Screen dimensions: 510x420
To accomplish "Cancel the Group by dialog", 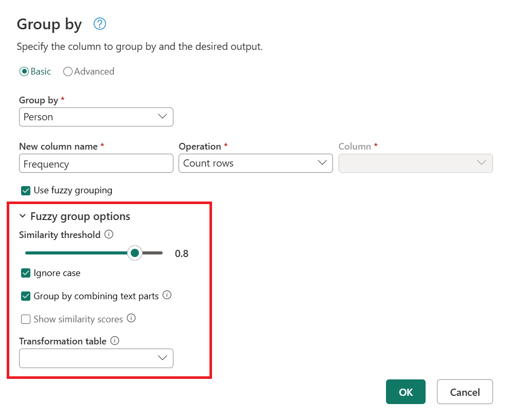I will click(464, 392).
